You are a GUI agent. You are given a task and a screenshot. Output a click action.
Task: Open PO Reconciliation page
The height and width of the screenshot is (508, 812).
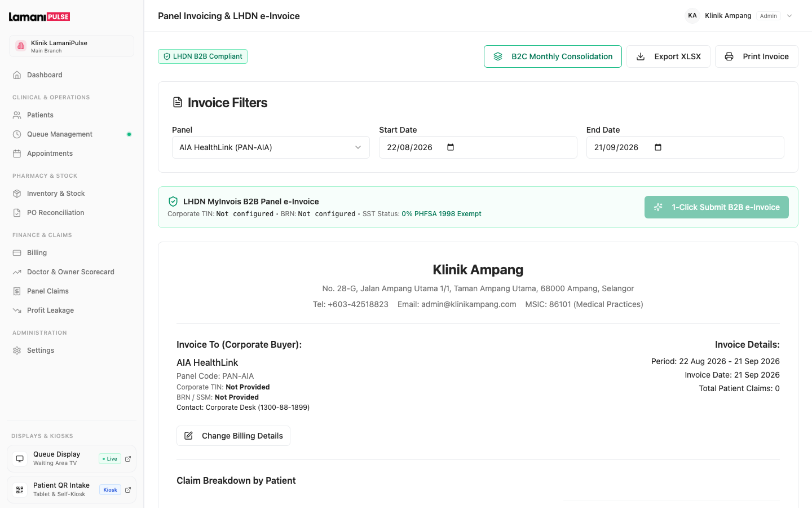[x=72, y=213]
